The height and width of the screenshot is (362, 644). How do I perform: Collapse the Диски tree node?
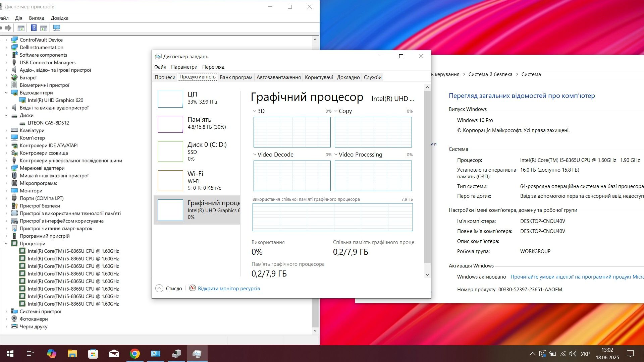pyautogui.click(x=6, y=115)
